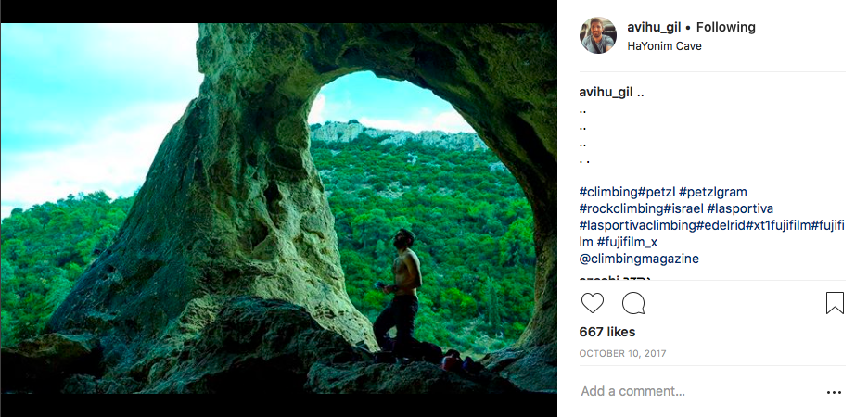Click the cave photo of the climber

[278, 208]
